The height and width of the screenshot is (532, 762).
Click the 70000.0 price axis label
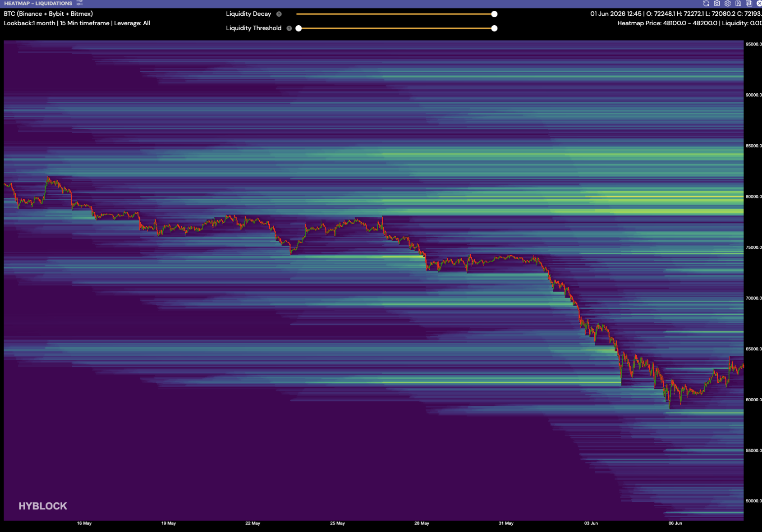point(753,298)
